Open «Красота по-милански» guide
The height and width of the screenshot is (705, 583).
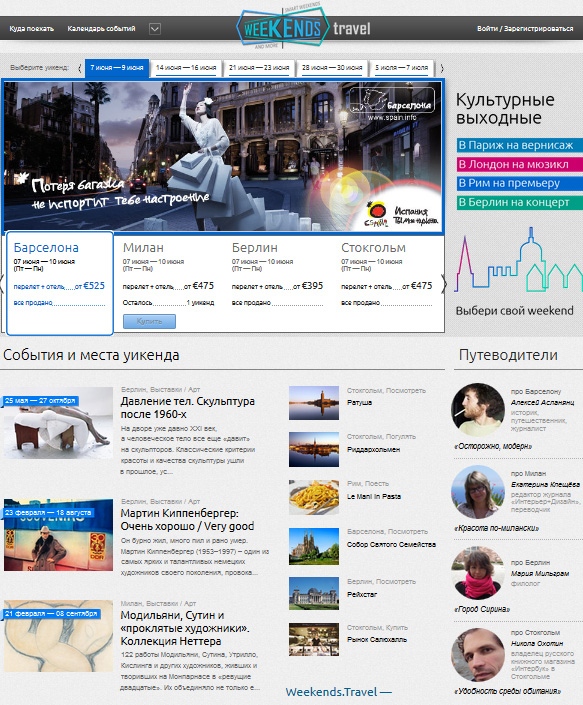496,528
